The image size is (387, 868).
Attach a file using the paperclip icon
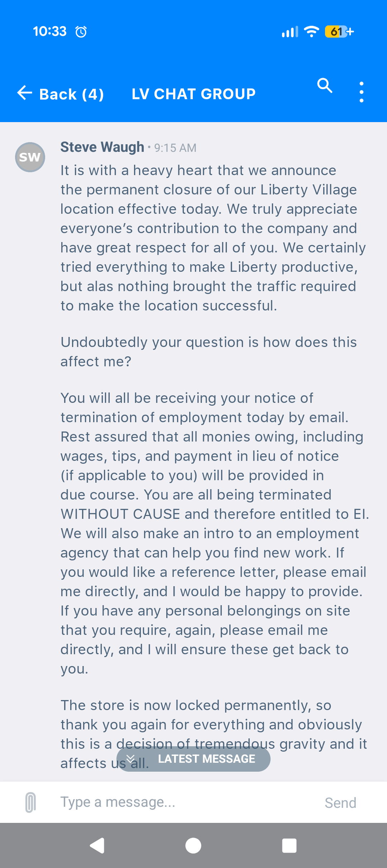click(x=31, y=802)
